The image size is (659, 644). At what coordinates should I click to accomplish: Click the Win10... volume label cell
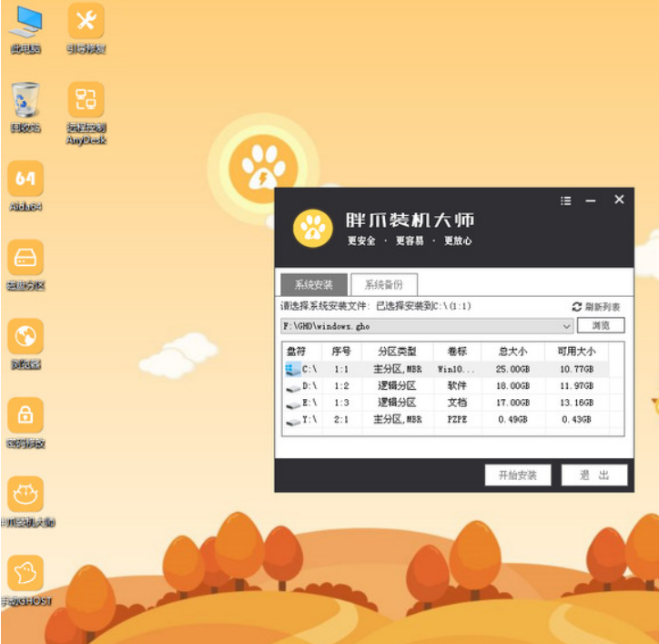(456, 369)
